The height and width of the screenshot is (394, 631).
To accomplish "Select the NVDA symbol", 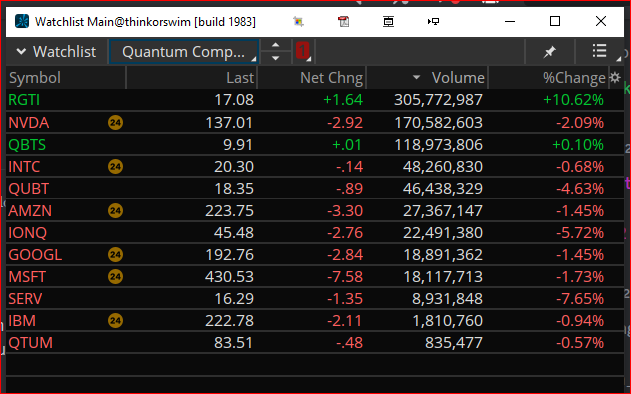I will 29,122.
